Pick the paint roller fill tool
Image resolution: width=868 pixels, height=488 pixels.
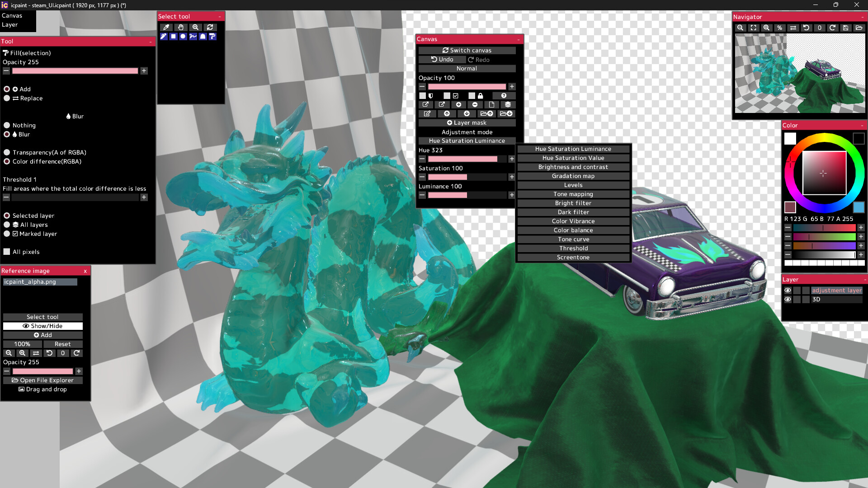point(212,37)
